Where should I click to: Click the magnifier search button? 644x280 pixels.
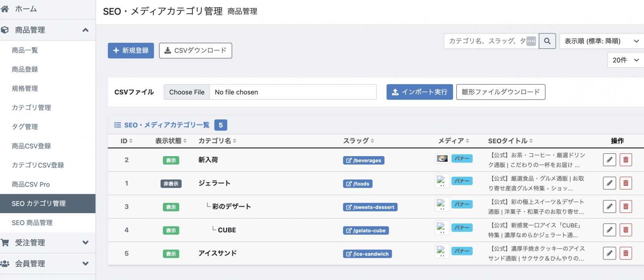coord(547,41)
